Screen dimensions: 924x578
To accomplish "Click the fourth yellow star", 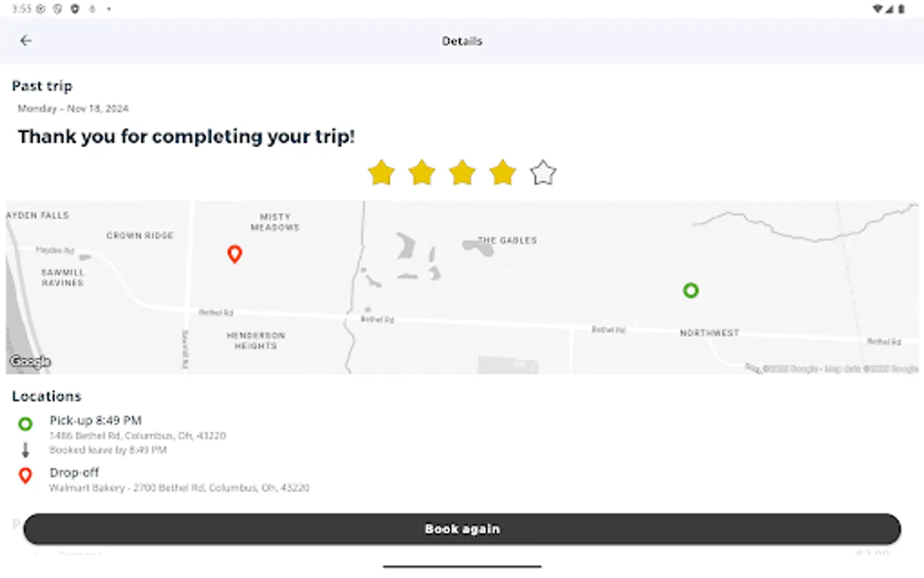I will point(502,173).
